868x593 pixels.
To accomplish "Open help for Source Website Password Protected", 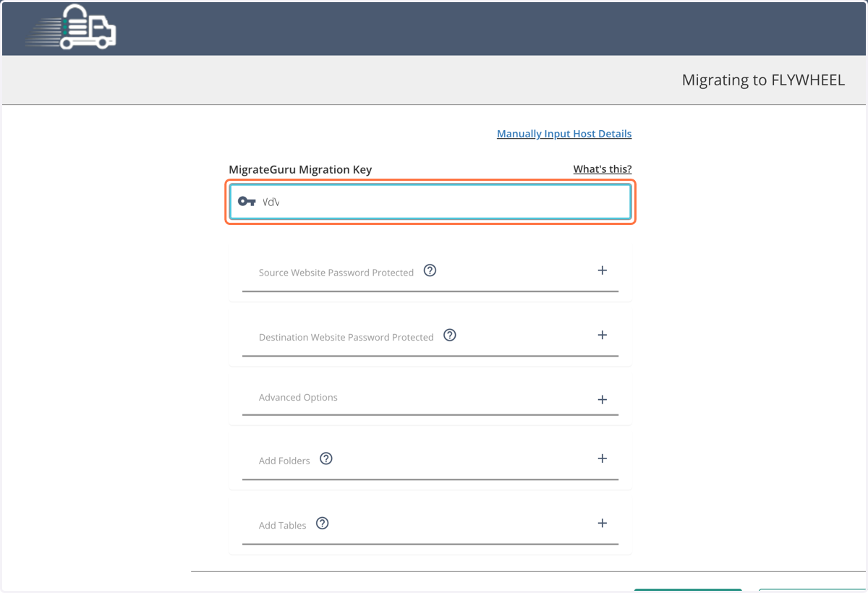I will [x=430, y=270].
